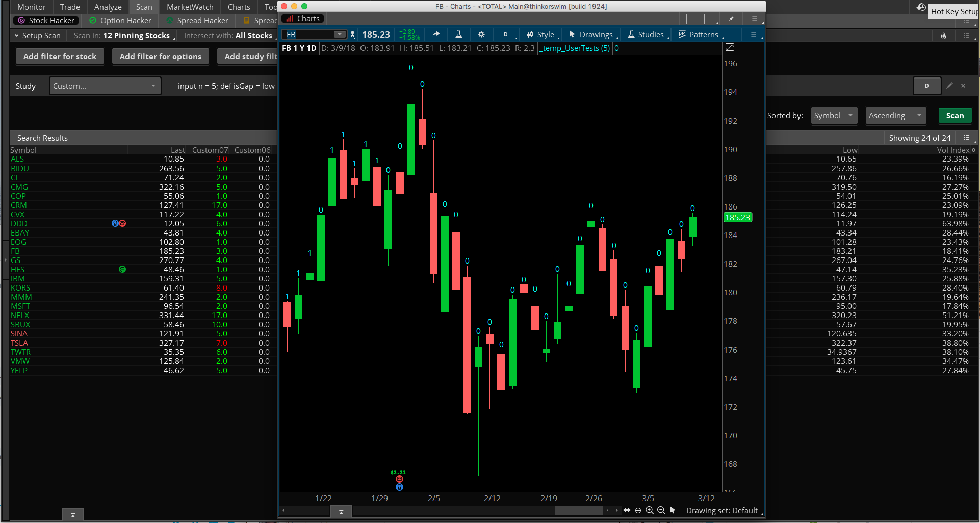
Task: Open Scan in 12 Pinning Stocks selector
Action: click(124, 35)
